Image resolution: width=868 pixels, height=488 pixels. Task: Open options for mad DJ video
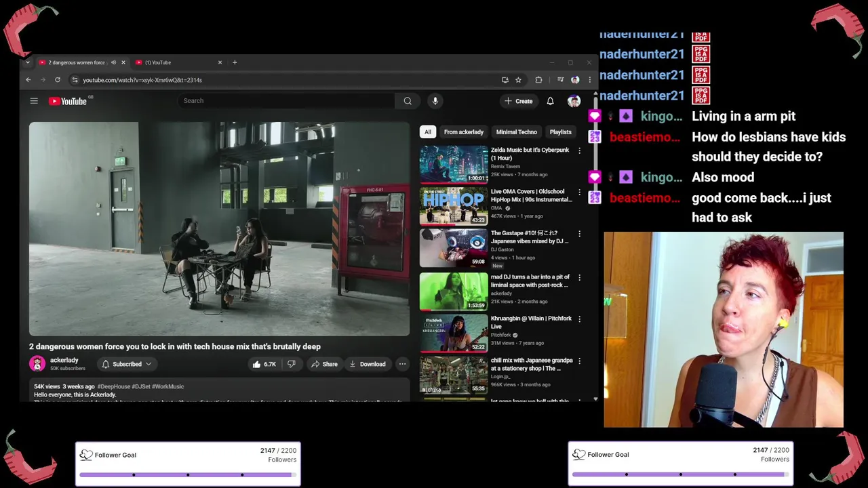point(579,277)
